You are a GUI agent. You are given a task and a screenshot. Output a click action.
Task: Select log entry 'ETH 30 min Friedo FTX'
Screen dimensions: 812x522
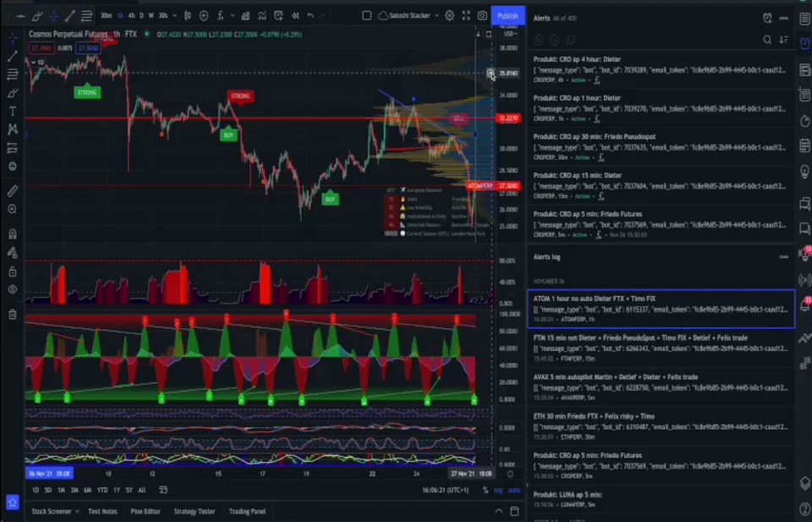(661, 426)
